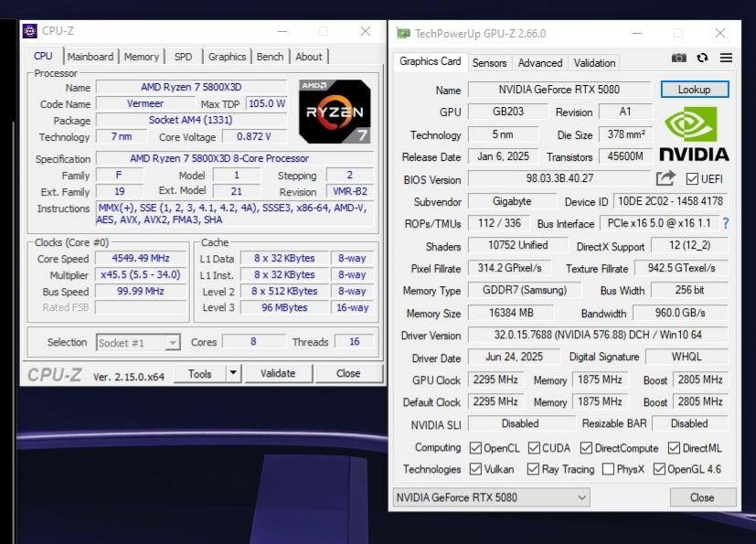Click Core Voltage 0.872 V value

click(x=254, y=136)
